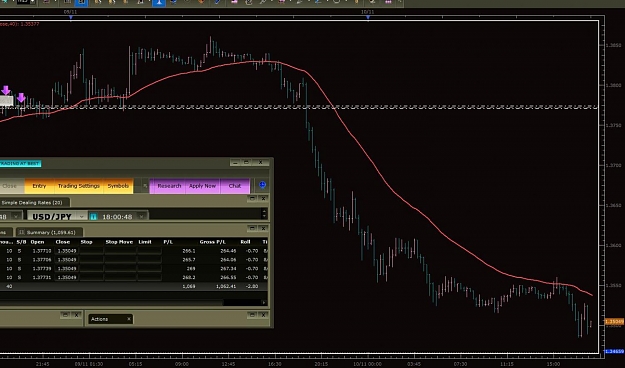This screenshot has height=368, width=625.
Task: Click the orange Entry button
Action: (39, 186)
